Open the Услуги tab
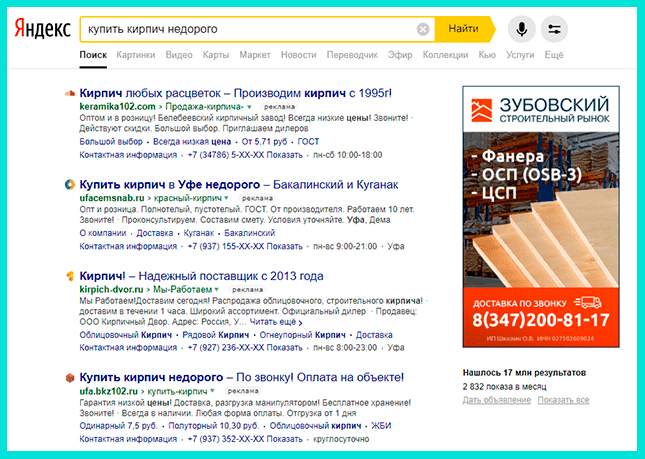The image size is (645, 459). (x=520, y=55)
